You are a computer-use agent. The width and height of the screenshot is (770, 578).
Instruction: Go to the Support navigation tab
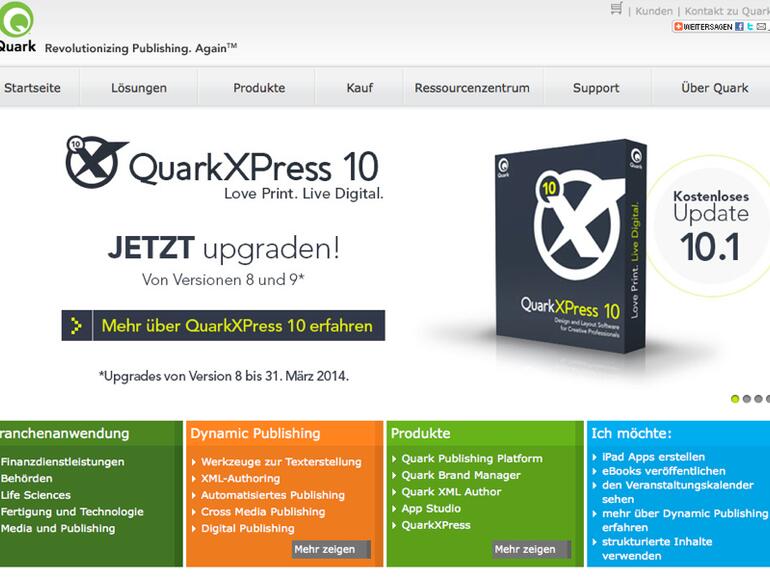(x=596, y=88)
